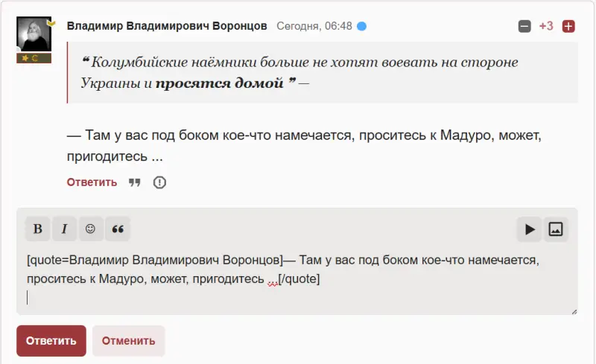Viewport: 596px width, 364px height.
Task: Click the text area resize handle
Action: [x=574, y=311]
